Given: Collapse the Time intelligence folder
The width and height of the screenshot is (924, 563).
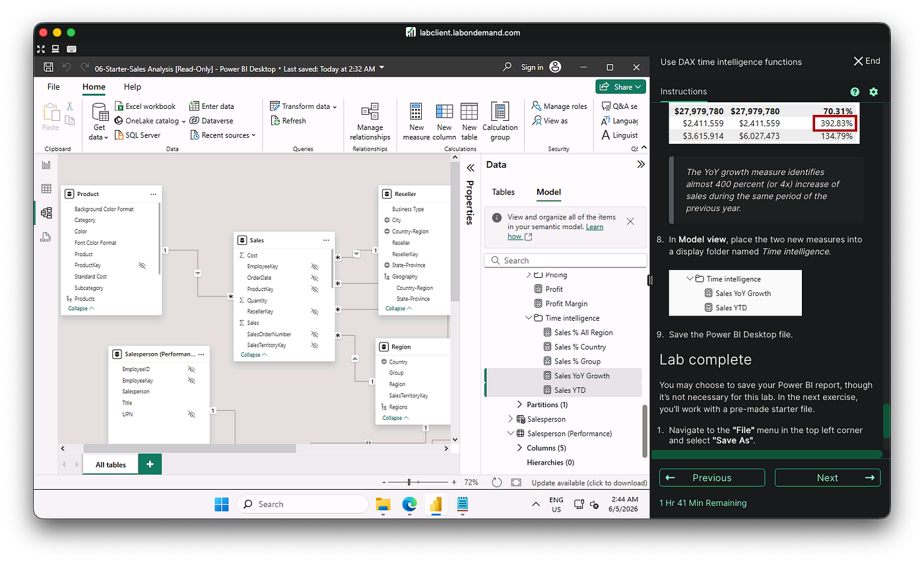Looking at the screenshot, I should point(528,318).
